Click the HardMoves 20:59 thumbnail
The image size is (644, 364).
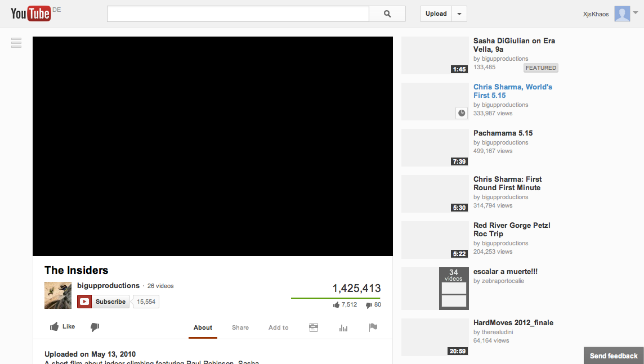(435, 338)
